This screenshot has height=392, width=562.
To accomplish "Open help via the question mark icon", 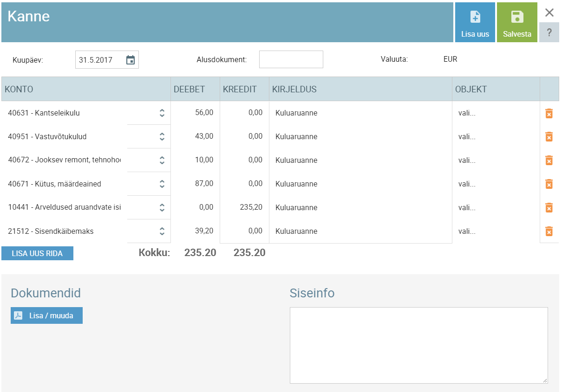I will [549, 32].
